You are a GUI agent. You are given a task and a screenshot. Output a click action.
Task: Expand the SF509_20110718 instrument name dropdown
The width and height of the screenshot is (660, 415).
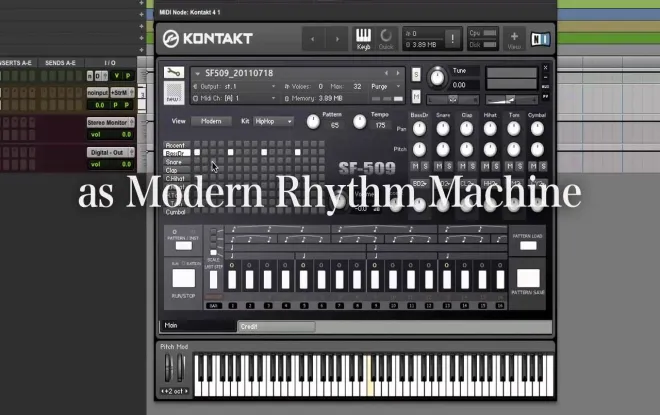click(197, 74)
